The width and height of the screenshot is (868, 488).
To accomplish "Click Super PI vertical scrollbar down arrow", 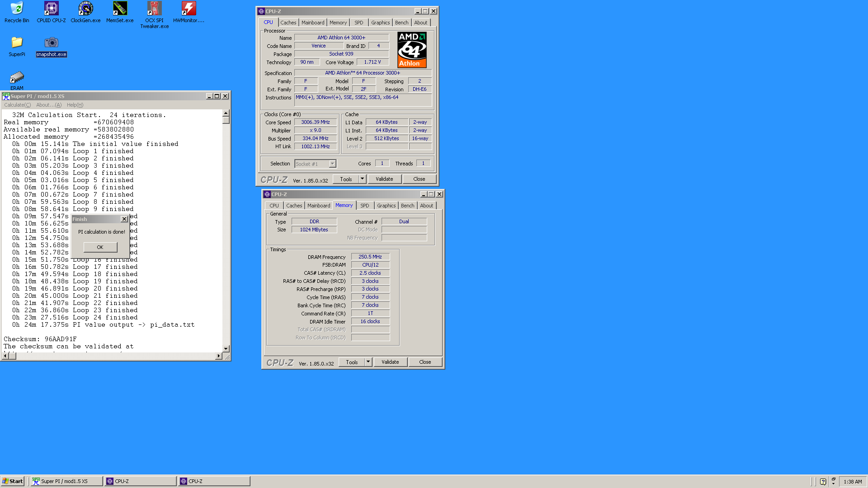I will (226, 349).
